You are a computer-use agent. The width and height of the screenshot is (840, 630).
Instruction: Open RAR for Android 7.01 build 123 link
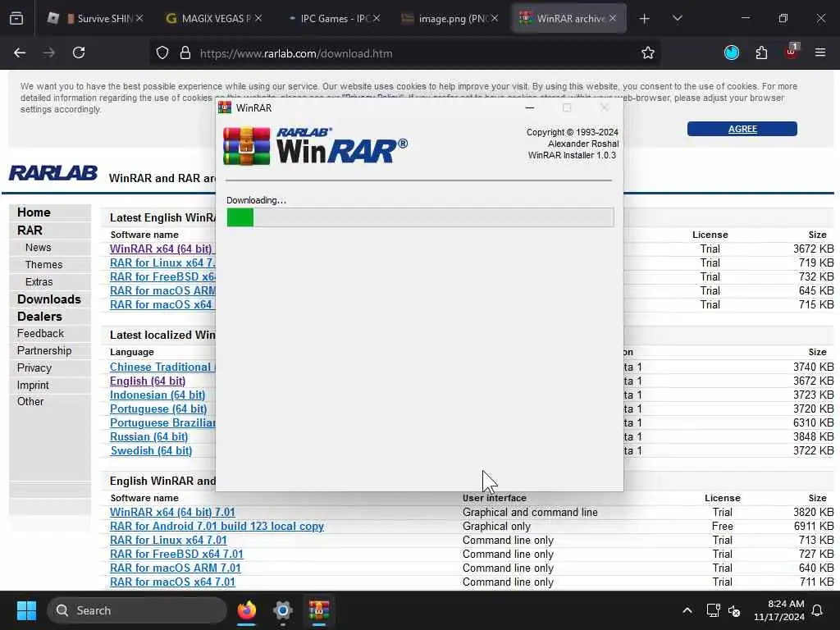217,526
